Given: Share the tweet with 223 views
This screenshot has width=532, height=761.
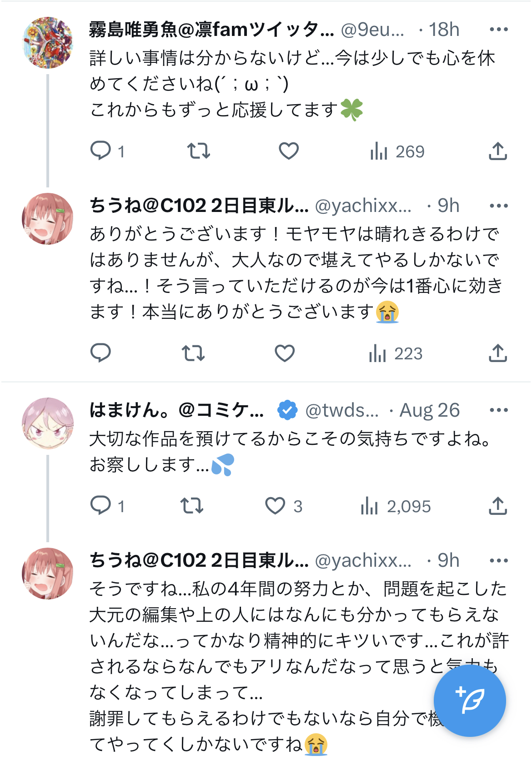Looking at the screenshot, I should [498, 353].
